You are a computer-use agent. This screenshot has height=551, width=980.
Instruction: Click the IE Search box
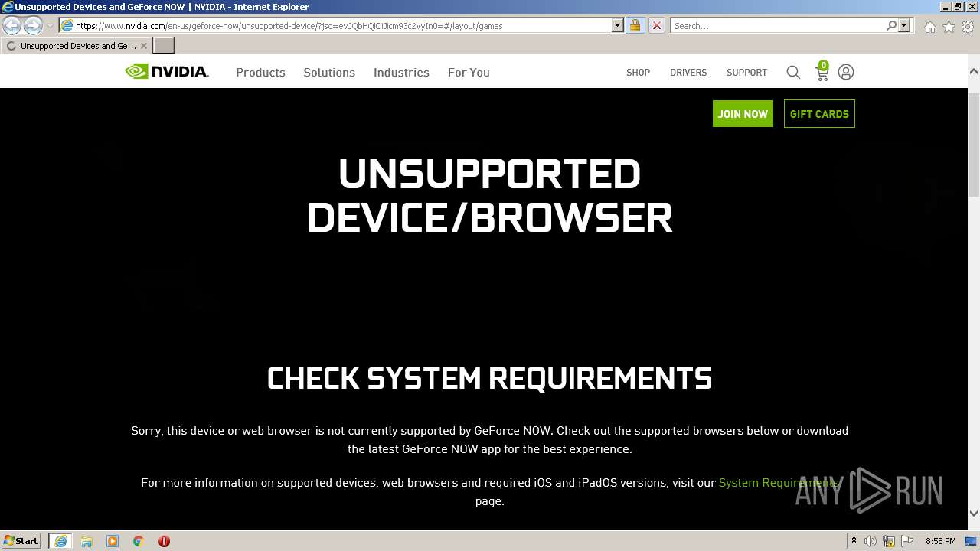click(x=778, y=25)
